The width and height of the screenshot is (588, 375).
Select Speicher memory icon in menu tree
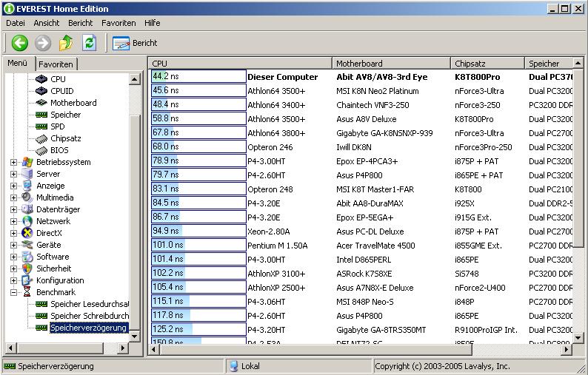41,115
